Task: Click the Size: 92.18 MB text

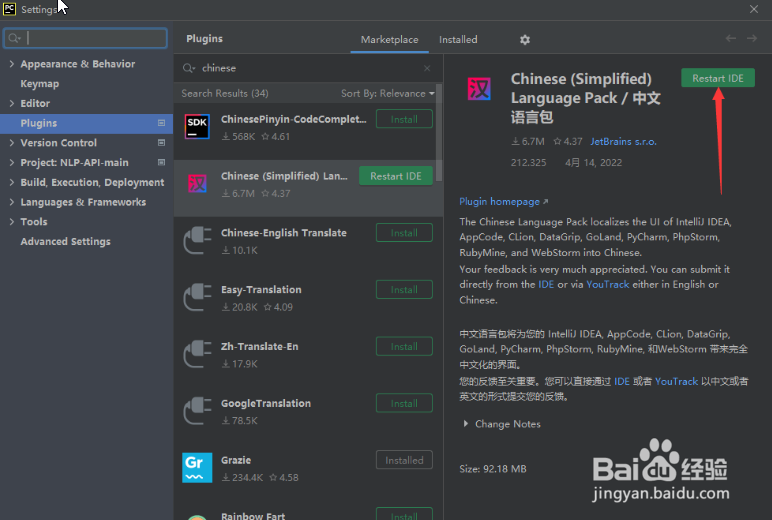Action: point(493,469)
